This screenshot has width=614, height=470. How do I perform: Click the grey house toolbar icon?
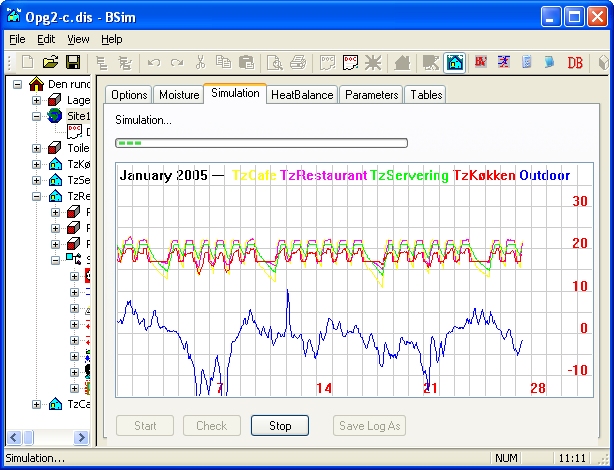(x=402, y=62)
